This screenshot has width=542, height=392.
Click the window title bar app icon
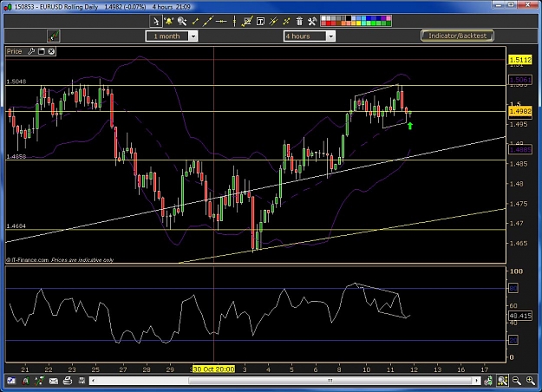point(8,7)
